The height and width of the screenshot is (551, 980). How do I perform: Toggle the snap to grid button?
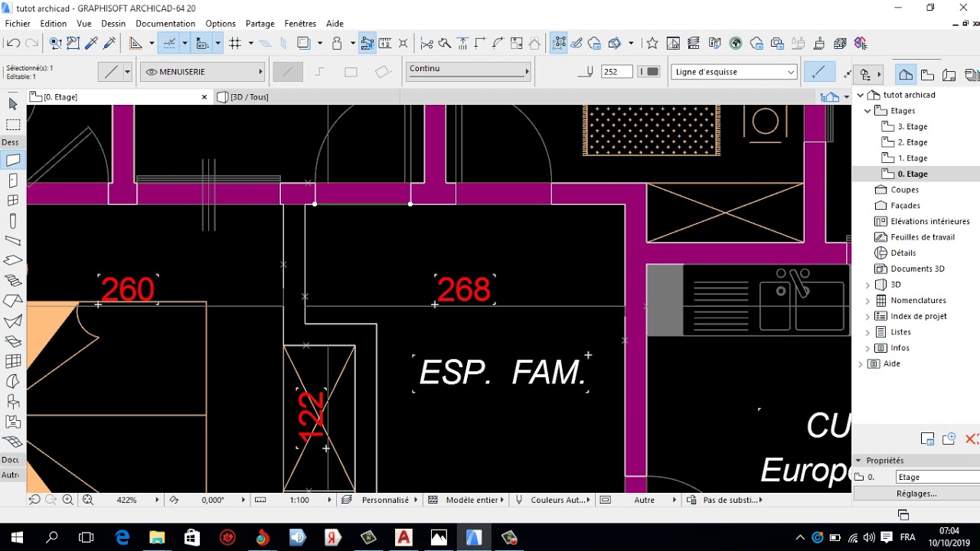pyautogui.click(x=235, y=44)
